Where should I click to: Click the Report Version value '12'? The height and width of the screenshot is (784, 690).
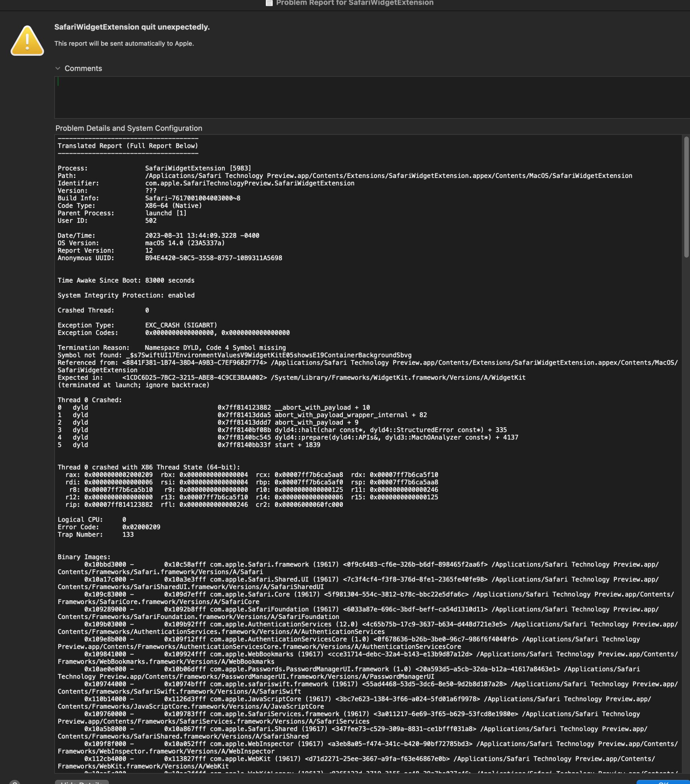point(149,250)
